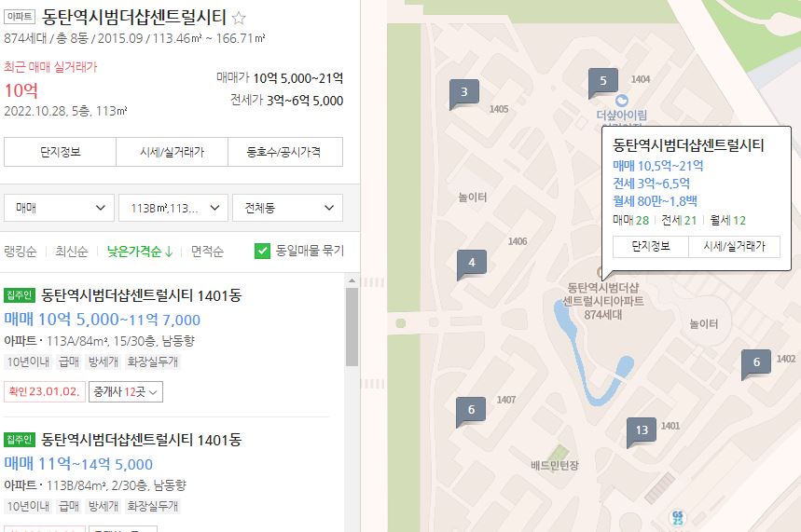Click map marker 6 near building 1402
The width and height of the screenshot is (801, 532).
coord(756,362)
